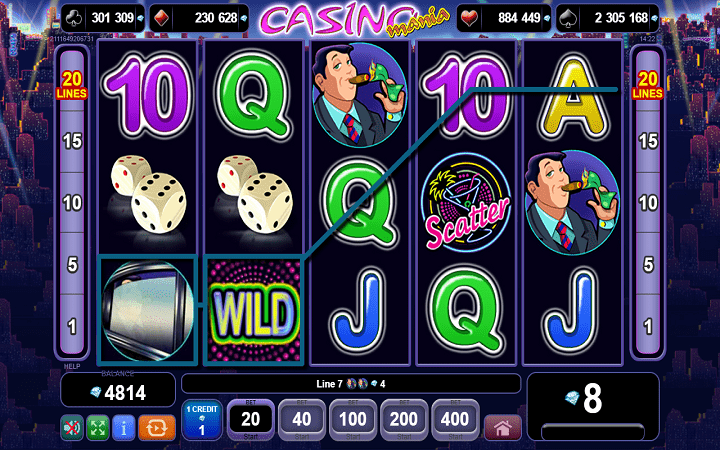Click the Scatter cocktail symbol
The image size is (720, 450).
click(466, 202)
